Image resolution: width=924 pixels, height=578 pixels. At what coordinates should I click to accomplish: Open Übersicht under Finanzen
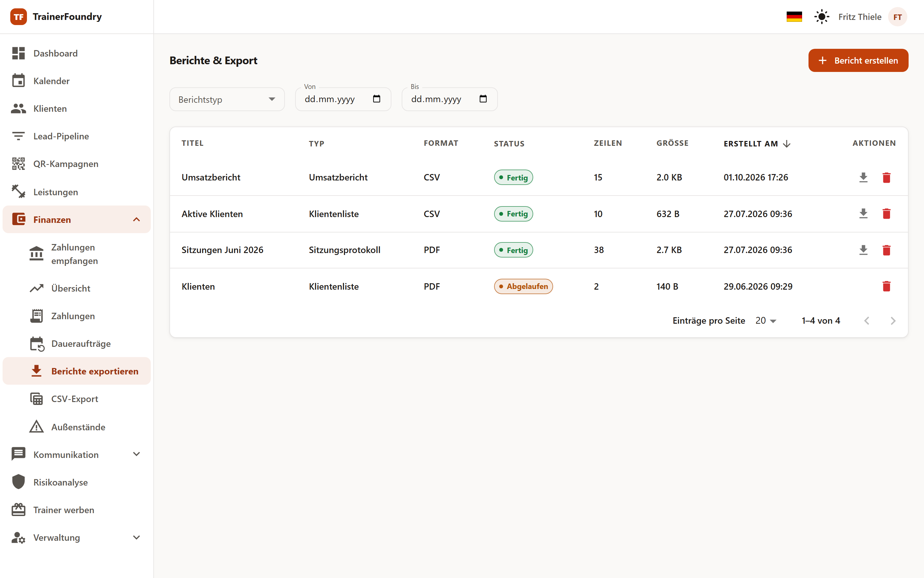[77, 288]
